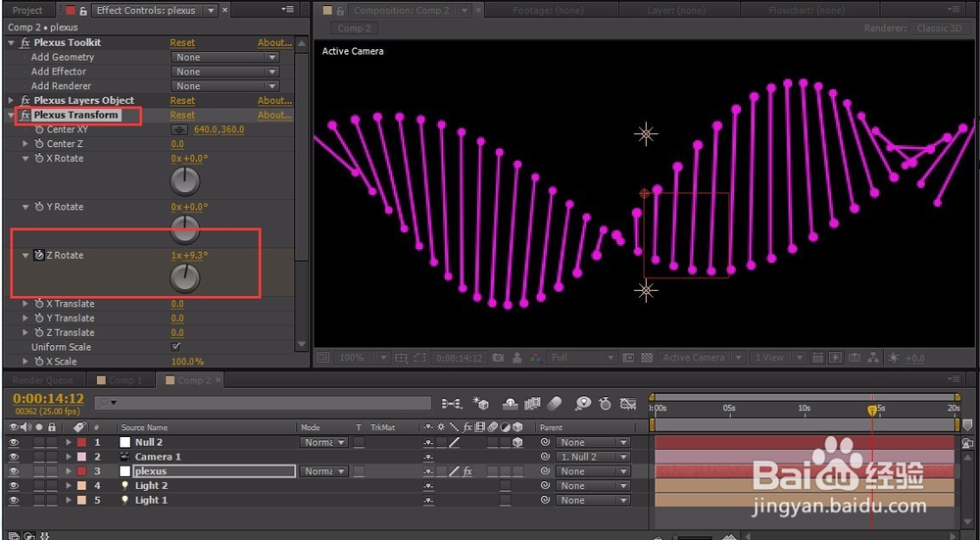Viewport: 980px width, 540px height.
Task: Take a snapshot with the camera icon
Action: [498, 358]
